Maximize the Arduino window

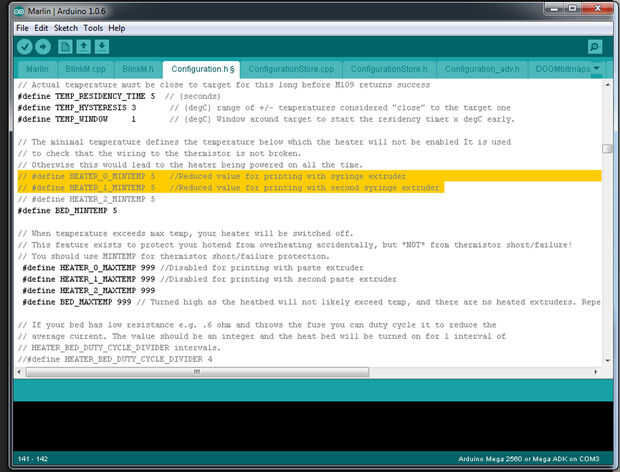pos(573,8)
